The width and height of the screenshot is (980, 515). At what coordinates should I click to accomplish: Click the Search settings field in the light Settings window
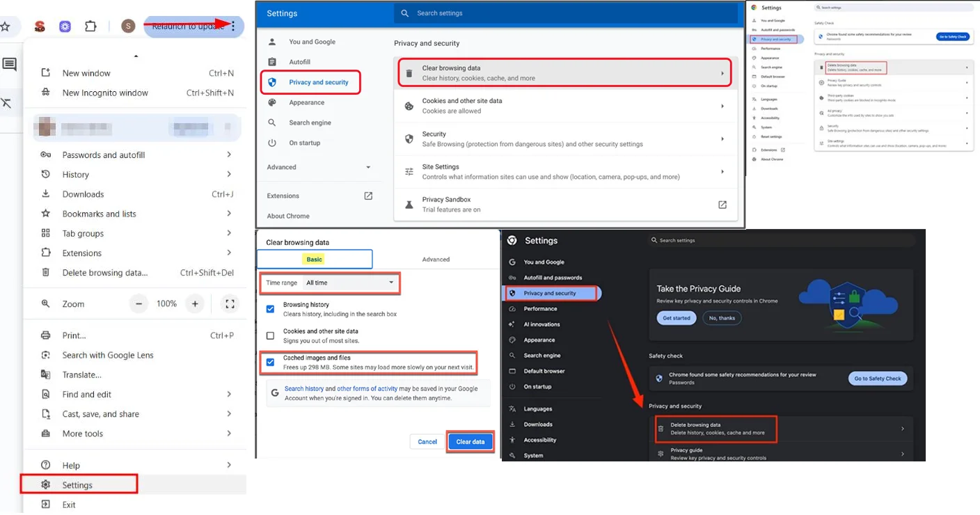[565, 13]
